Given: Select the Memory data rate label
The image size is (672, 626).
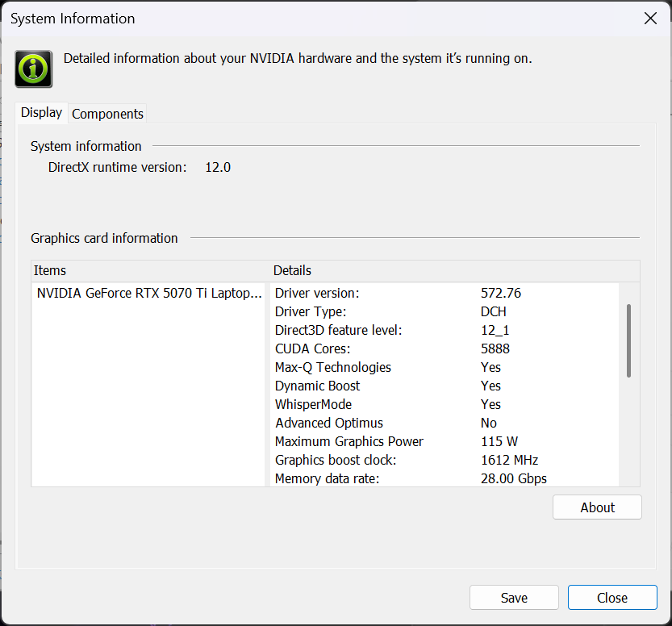Looking at the screenshot, I should point(327,478).
